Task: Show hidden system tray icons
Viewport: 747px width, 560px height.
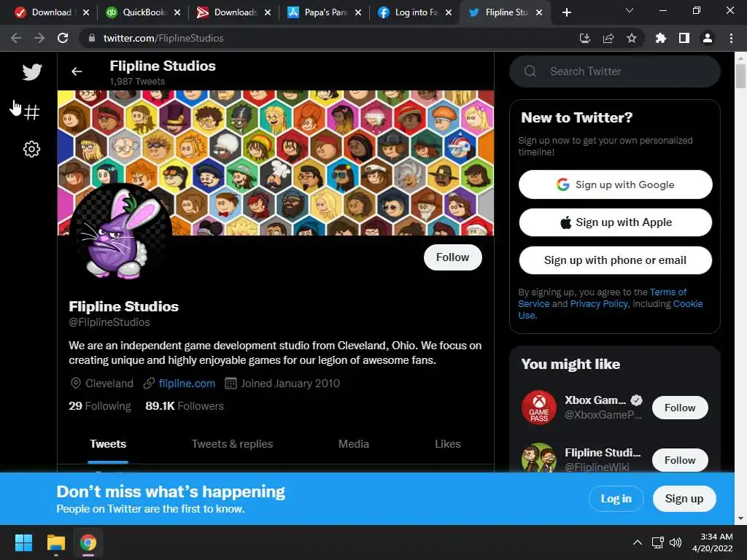Action: (637, 542)
